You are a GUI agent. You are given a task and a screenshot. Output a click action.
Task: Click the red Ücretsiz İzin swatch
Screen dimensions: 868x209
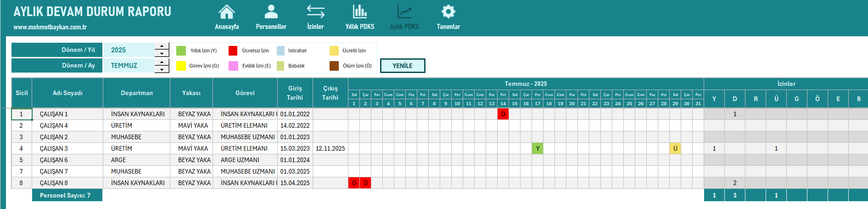pos(233,51)
